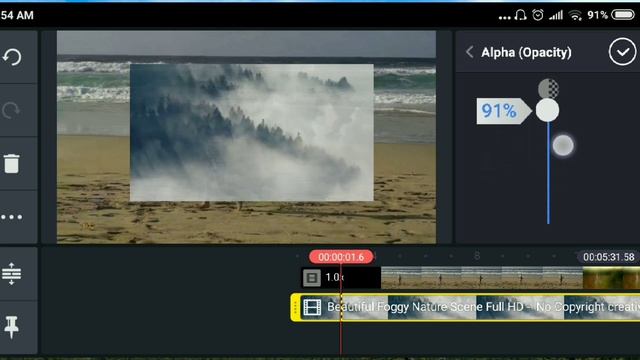This screenshot has width=640, height=360.
Task: Tap the 1.0x speed clip label
Action: [x=334, y=278]
